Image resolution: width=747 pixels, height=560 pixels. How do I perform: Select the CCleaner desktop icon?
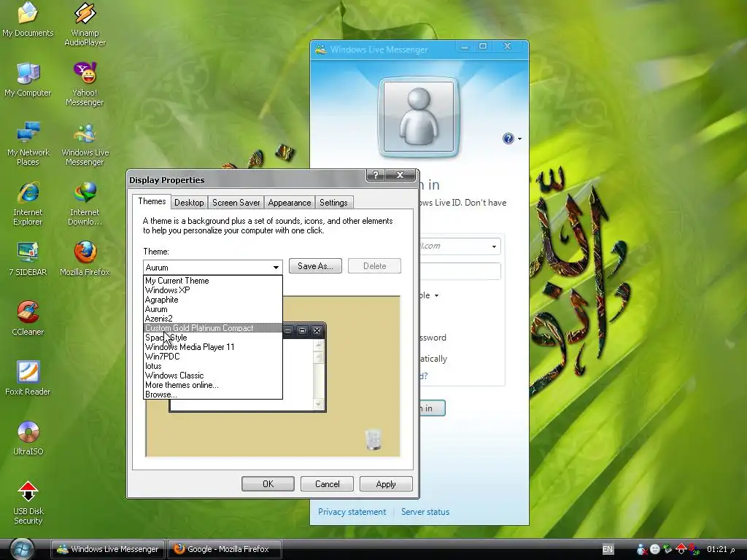click(28, 318)
